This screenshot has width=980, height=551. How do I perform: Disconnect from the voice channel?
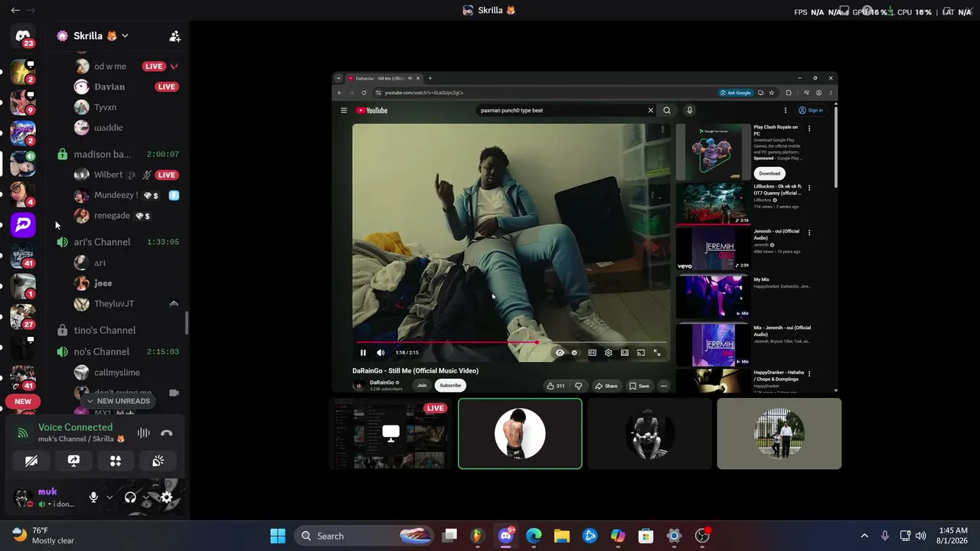(166, 433)
